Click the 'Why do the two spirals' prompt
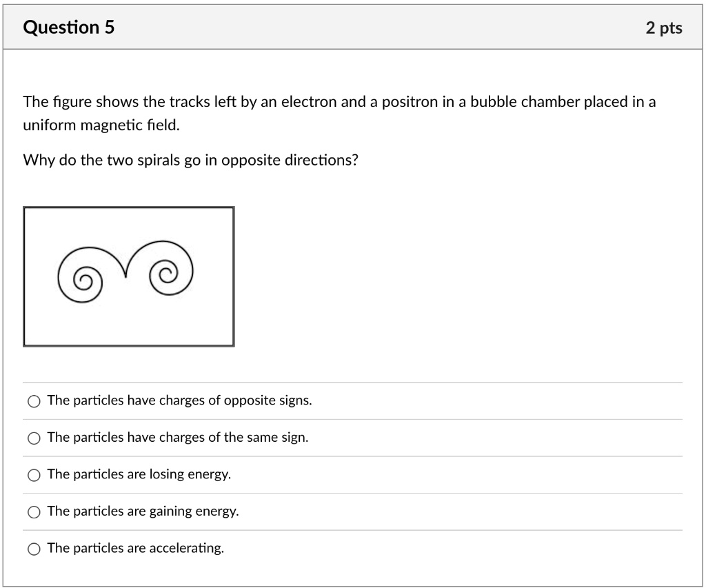 (x=190, y=159)
